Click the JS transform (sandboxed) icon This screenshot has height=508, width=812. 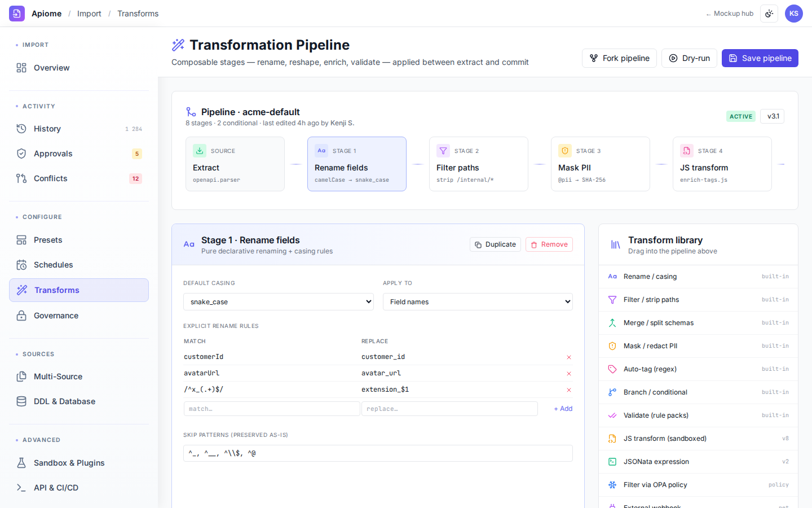[x=612, y=439]
